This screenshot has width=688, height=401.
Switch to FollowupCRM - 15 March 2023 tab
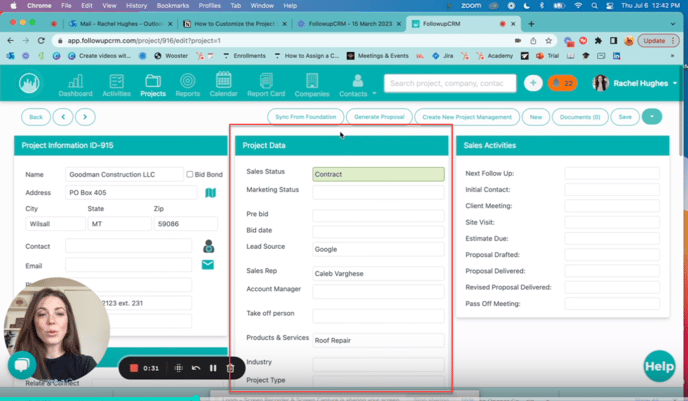click(349, 24)
